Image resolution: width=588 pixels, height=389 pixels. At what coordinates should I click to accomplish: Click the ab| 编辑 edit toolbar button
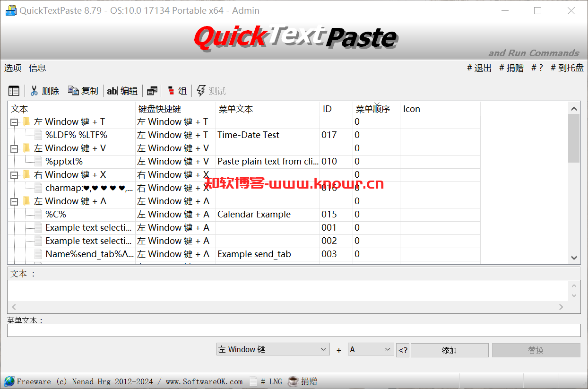122,91
